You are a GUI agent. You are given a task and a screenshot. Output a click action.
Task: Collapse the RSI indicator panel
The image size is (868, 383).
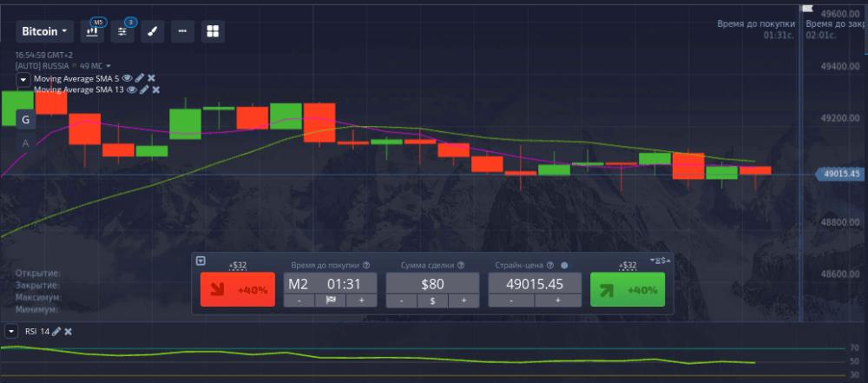(11, 331)
